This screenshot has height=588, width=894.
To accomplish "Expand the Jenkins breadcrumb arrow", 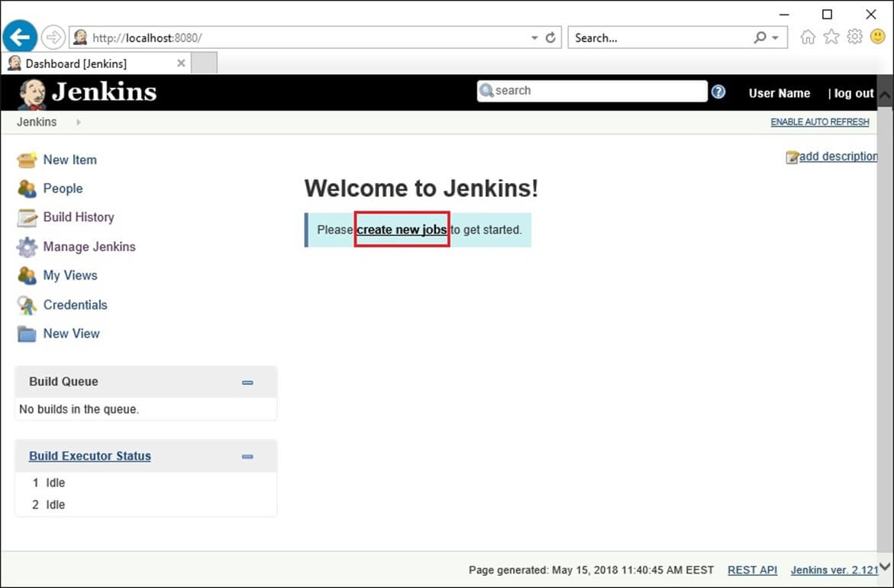I will 79,122.
